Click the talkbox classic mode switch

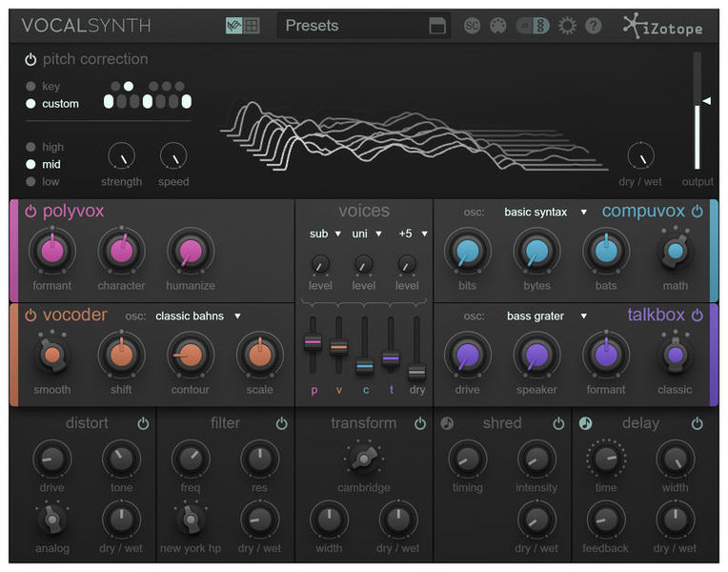pyautogui.click(x=676, y=355)
